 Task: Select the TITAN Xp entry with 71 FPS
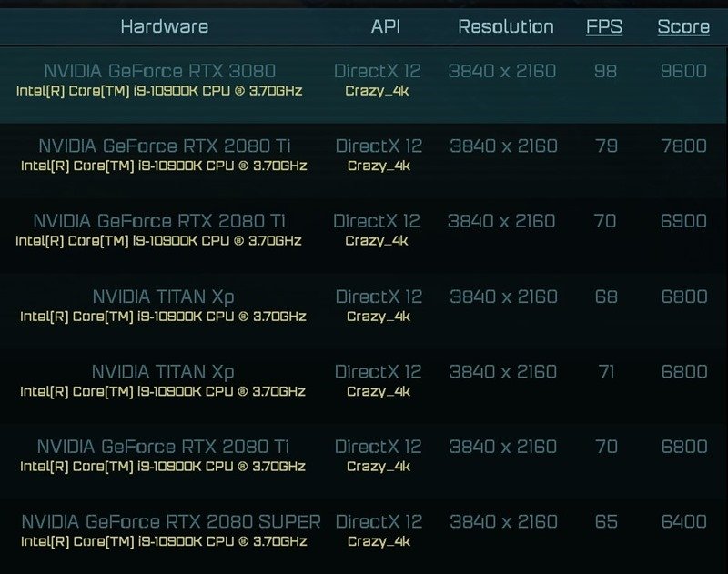pyautogui.click(x=163, y=372)
